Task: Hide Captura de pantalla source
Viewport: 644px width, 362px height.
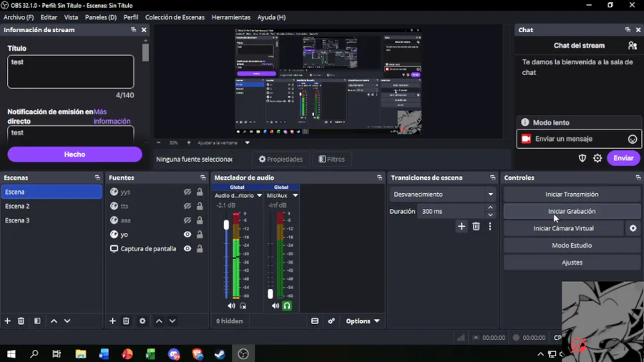Action: (x=187, y=249)
